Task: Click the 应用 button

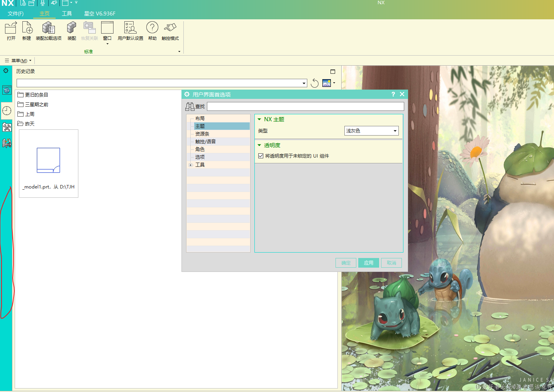Action: tap(369, 263)
